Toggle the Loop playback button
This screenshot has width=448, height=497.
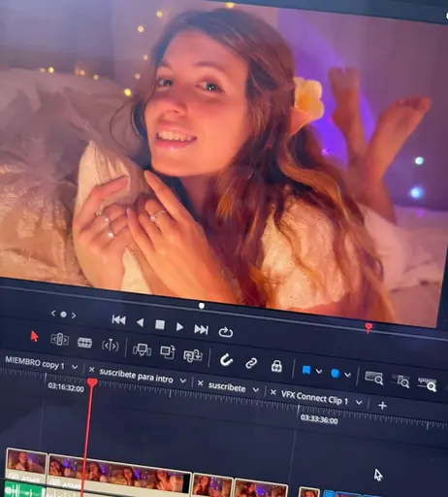[x=226, y=332]
